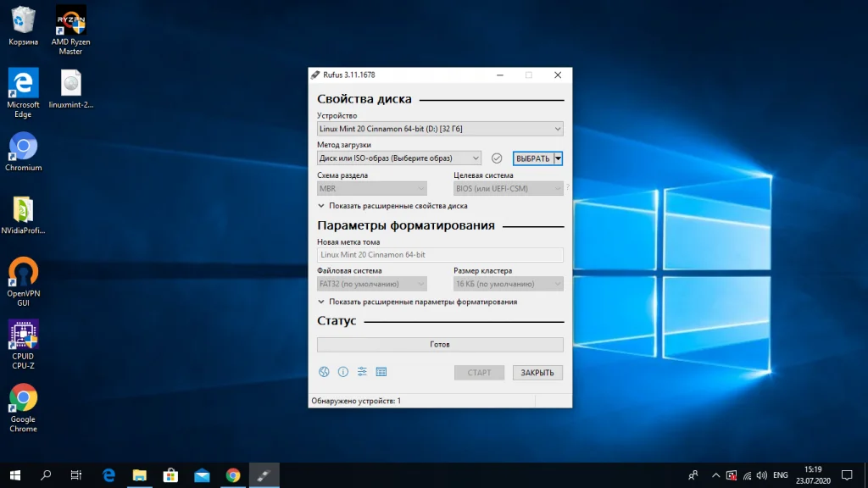Open Rufus language selection globe icon
The width and height of the screenshot is (868, 488).
coord(324,372)
